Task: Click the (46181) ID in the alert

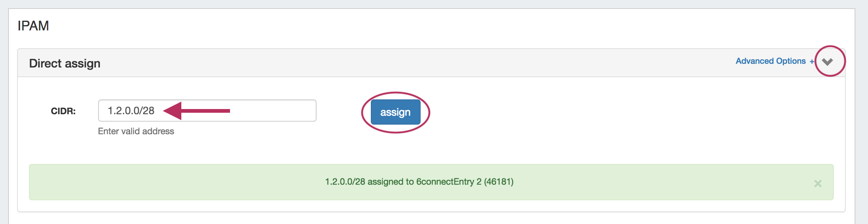Action: tap(499, 182)
